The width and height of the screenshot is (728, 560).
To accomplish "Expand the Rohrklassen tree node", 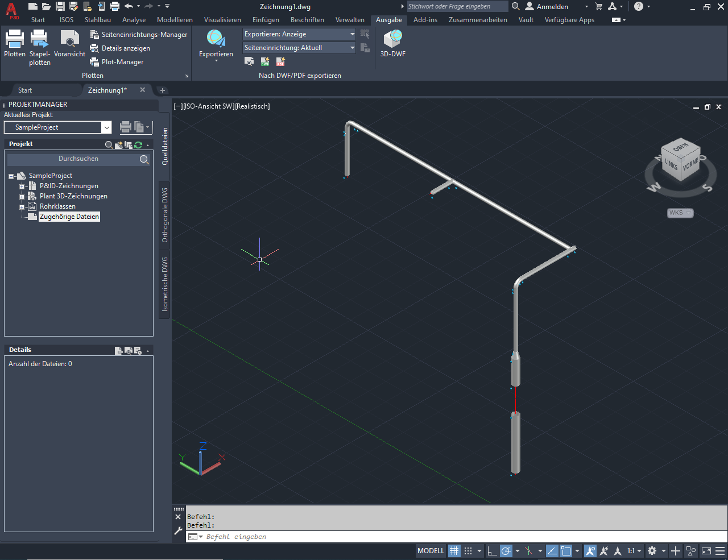I will (22, 207).
